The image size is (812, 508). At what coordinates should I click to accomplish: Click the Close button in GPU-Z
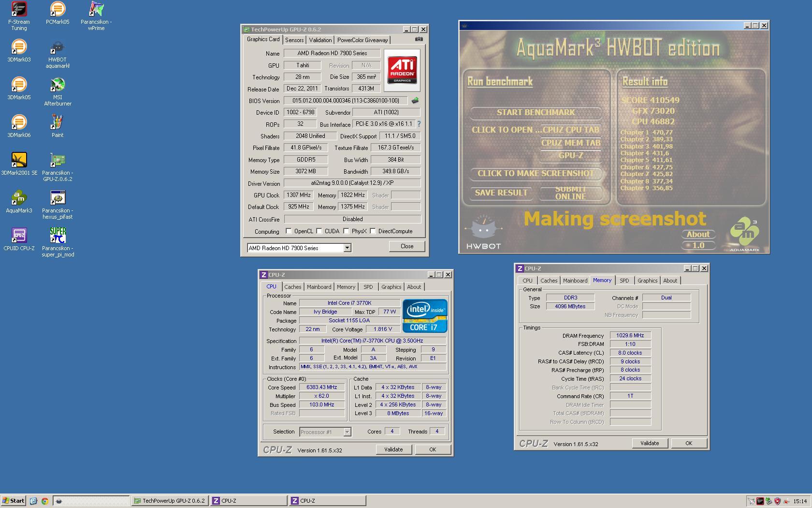[407, 246]
